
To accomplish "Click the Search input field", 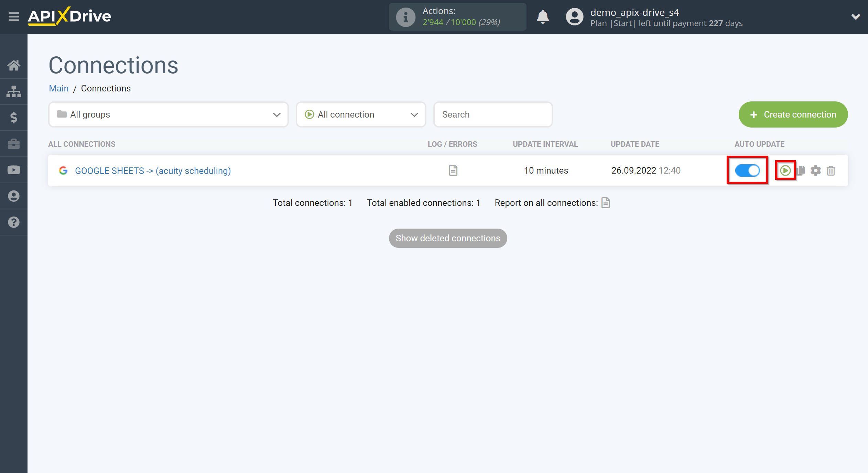I will coord(492,114).
